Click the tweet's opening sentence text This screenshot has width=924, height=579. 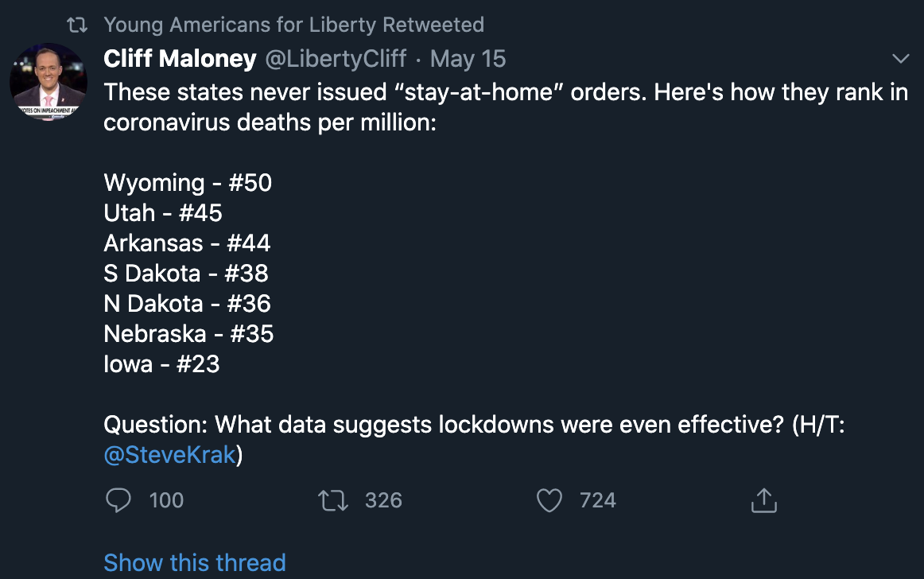pyautogui.click(x=506, y=107)
